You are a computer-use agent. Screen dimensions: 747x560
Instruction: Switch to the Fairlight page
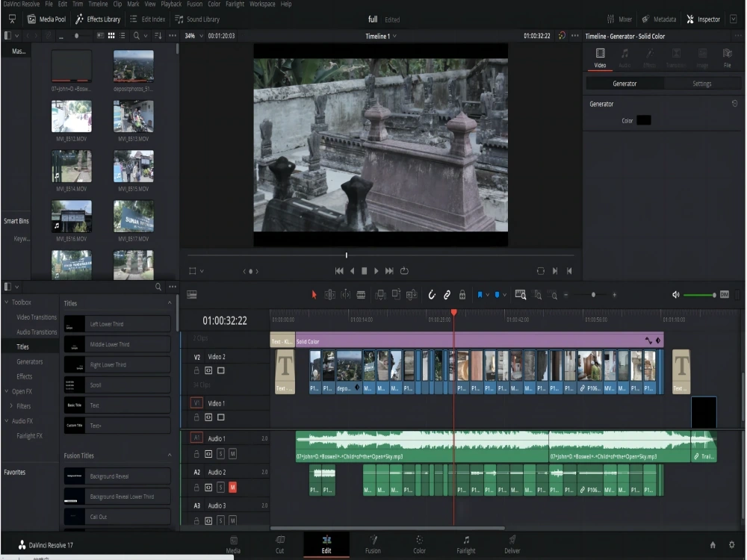point(466,544)
